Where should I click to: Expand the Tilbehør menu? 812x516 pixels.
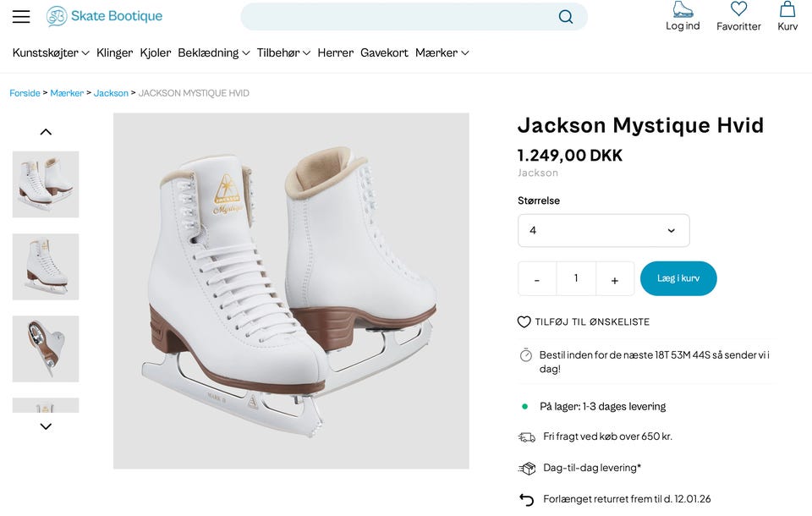pos(283,52)
